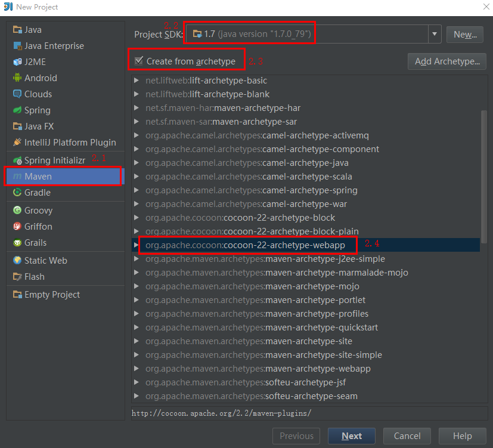Select Java project type label
The width and height of the screenshot is (493, 448).
[33, 30]
